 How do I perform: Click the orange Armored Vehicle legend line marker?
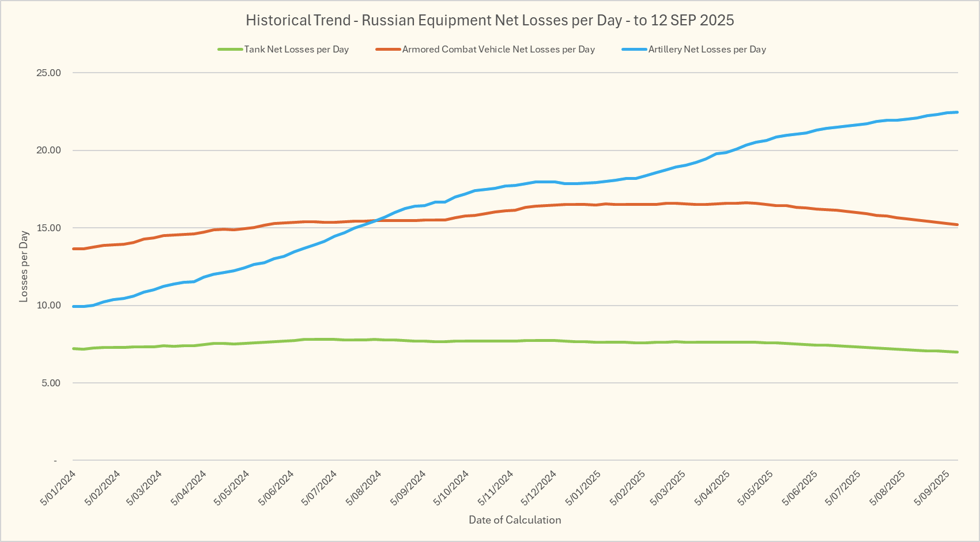point(388,50)
